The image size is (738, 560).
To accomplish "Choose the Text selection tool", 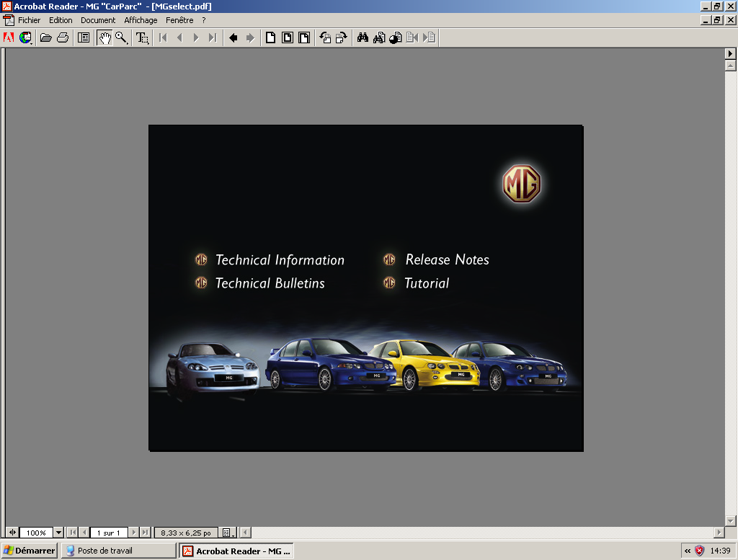I will point(142,37).
